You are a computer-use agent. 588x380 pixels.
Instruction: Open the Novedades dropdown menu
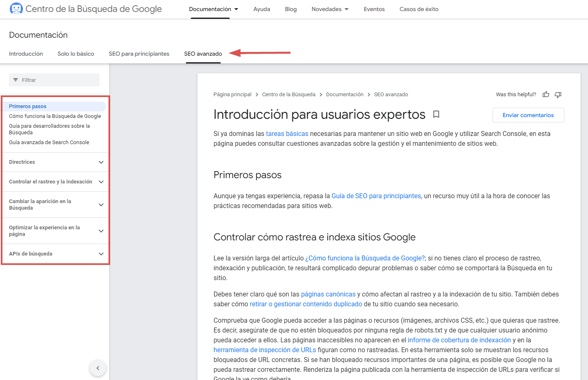(330, 9)
